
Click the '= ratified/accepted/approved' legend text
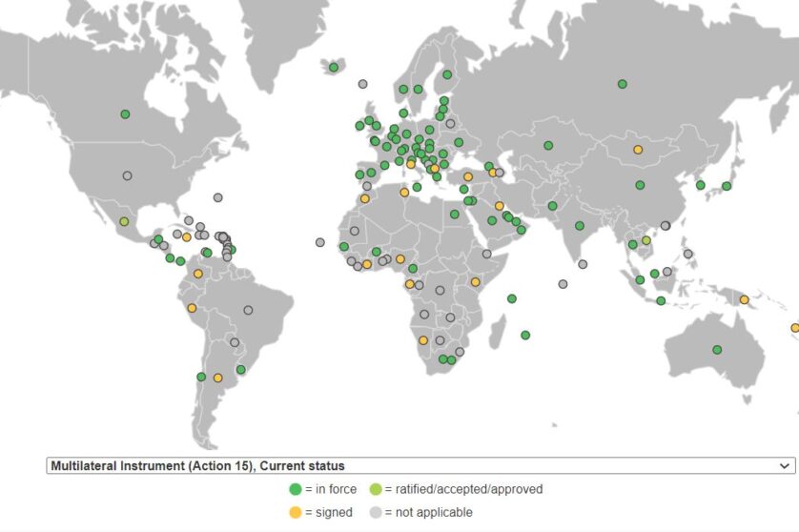(463, 489)
